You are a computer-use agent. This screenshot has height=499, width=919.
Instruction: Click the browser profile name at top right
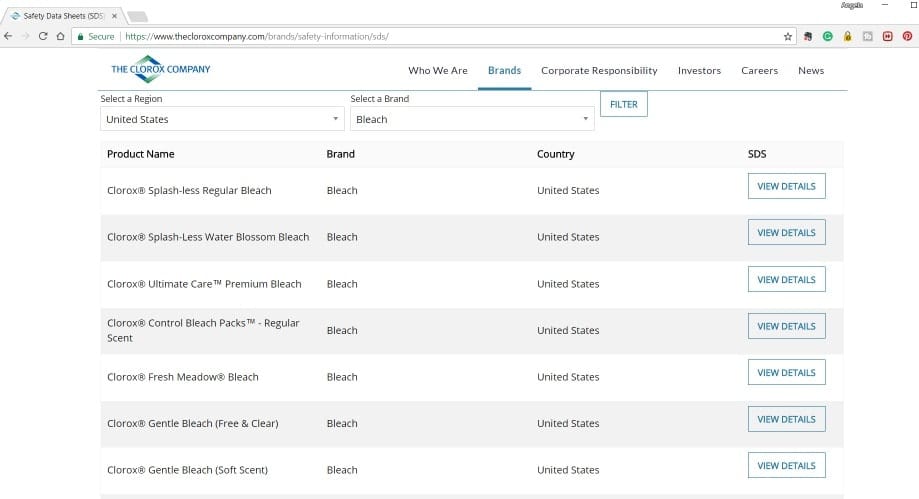coord(852,5)
